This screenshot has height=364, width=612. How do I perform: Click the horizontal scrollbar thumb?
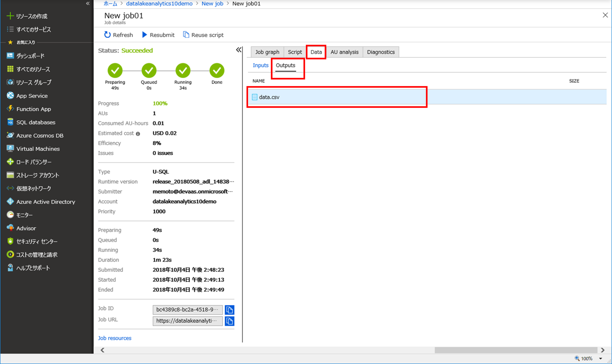pyautogui.click(x=516, y=350)
